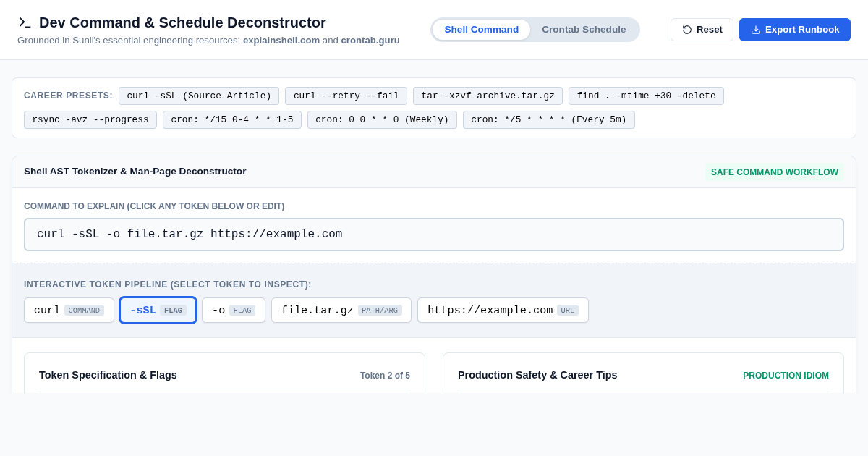
Task: Click the Export Runbook button label
Action: tap(802, 30)
